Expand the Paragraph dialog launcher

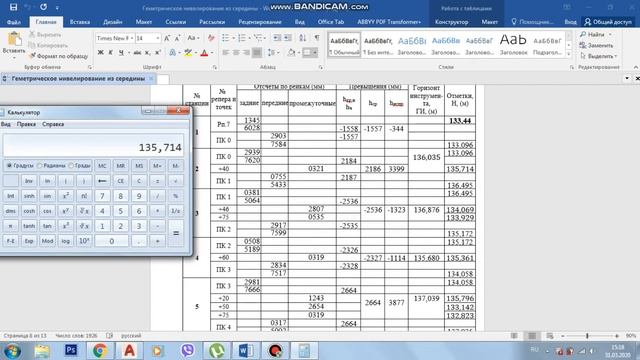coord(320,67)
